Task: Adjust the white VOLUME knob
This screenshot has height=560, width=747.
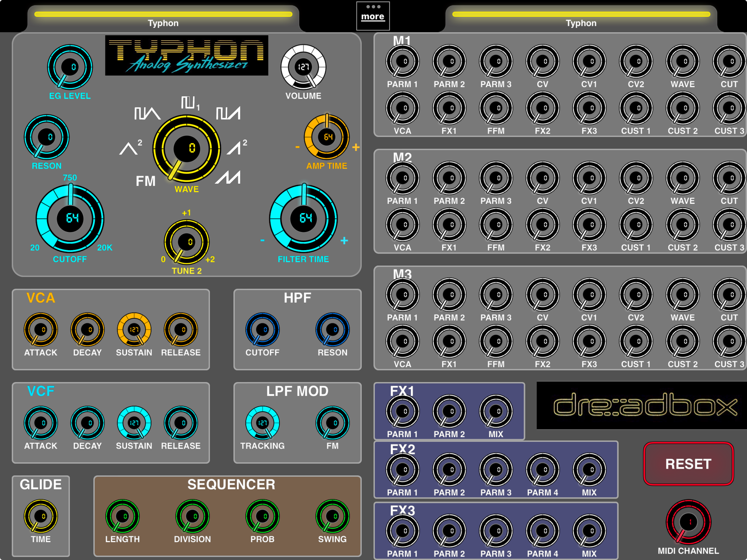Action: pyautogui.click(x=303, y=67)
